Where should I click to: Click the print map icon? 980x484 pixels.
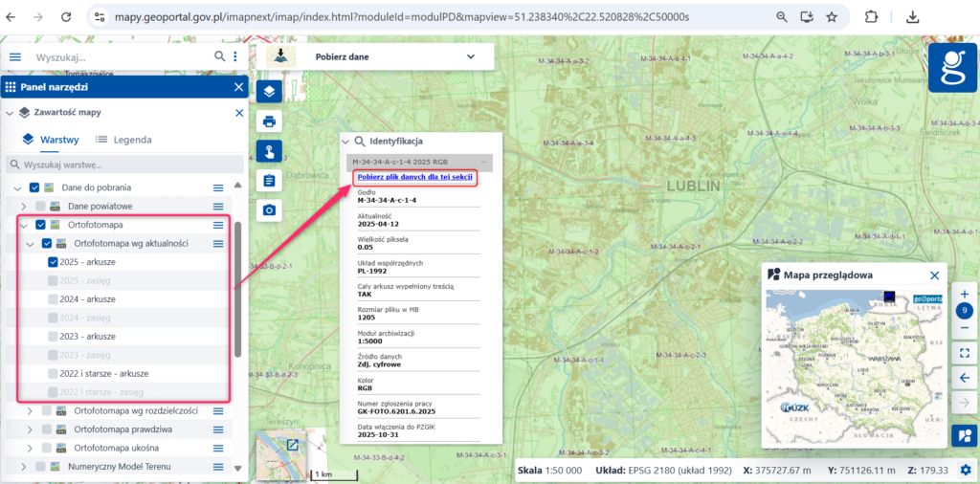pos(269,121)
